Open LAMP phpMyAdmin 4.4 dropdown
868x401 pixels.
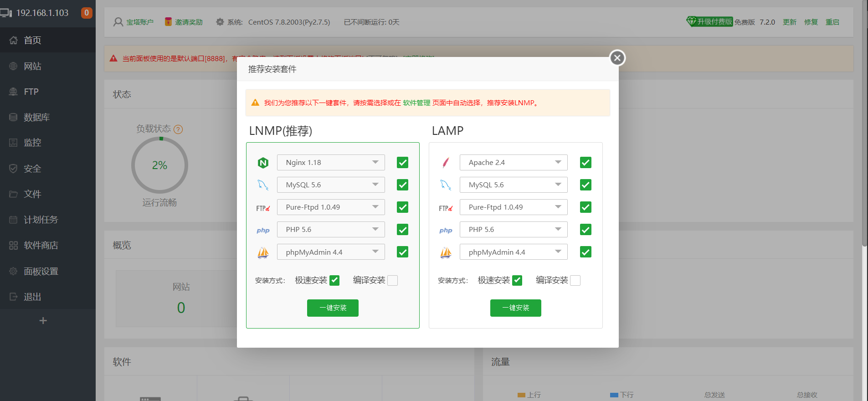coord(514,252)
